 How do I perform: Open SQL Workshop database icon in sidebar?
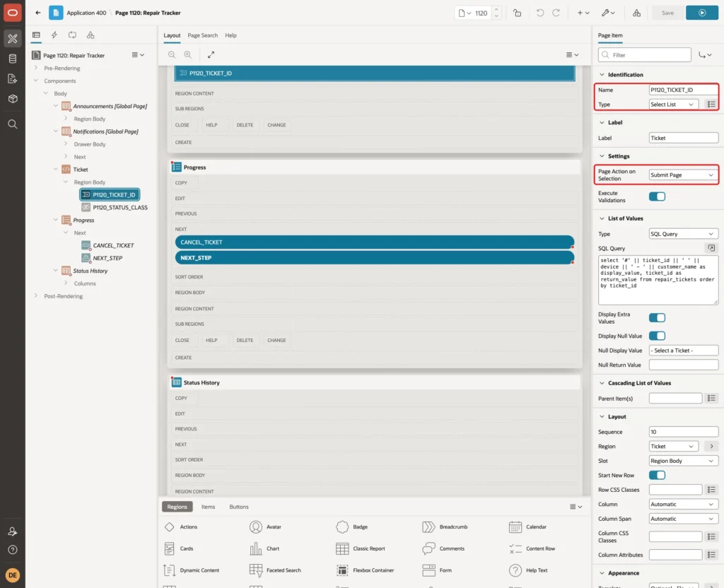pos(13,59)
